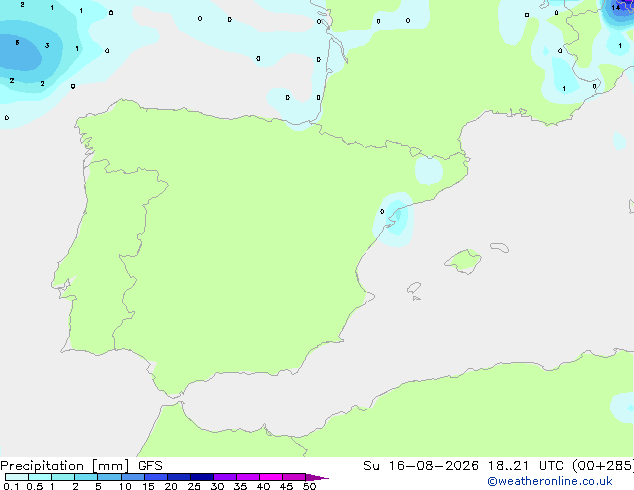
Task: Click the 'Su 16-08-2026' date text
Action: click(x=421, y=466)
